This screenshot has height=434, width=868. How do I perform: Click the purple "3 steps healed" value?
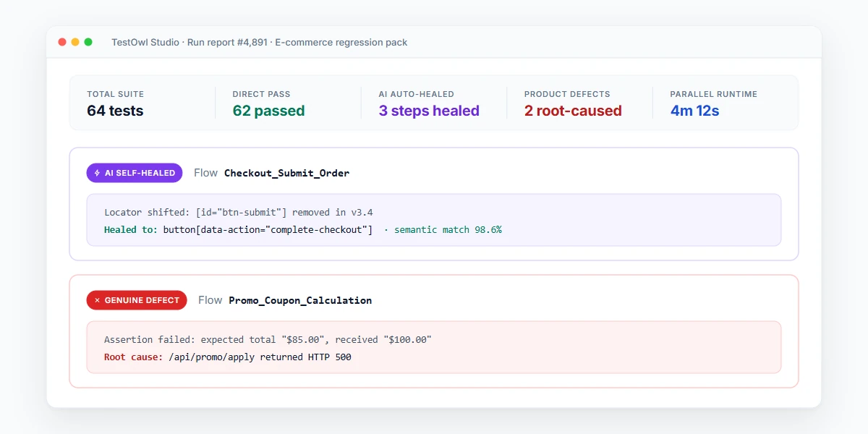(429, 111)
